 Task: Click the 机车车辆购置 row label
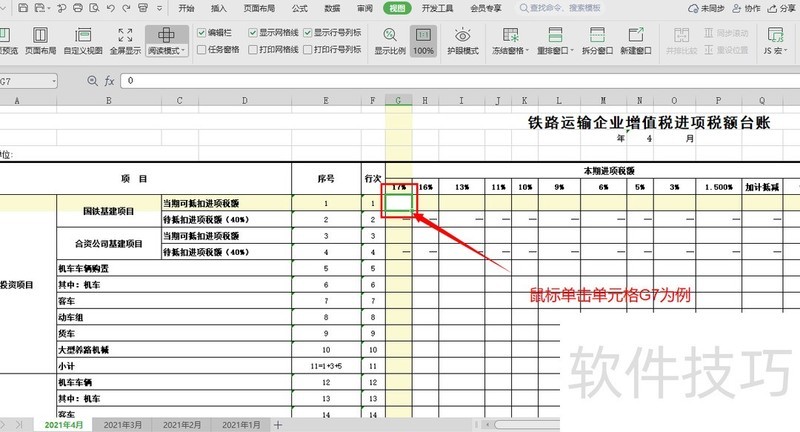pyautogui.click(x=83, y=268)
